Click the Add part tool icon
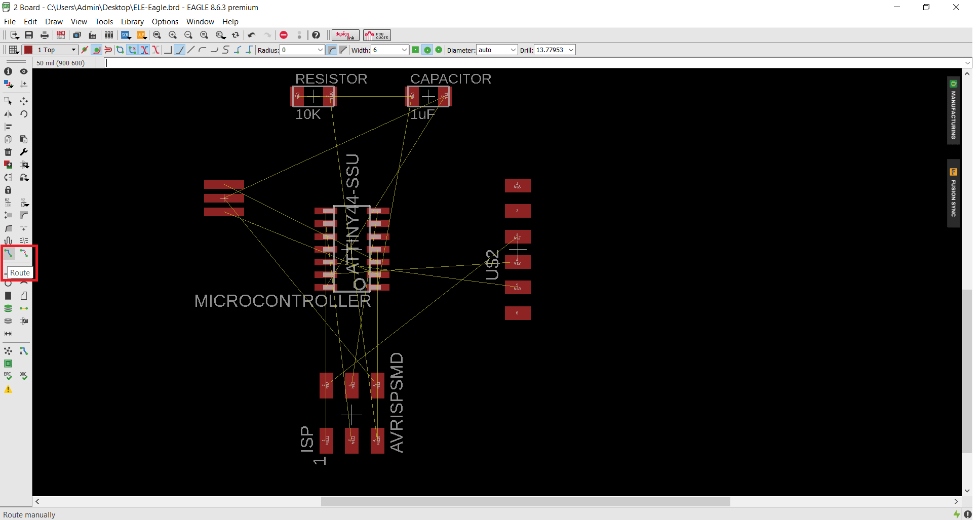This screenshot has height=520, width=980. 8,165
